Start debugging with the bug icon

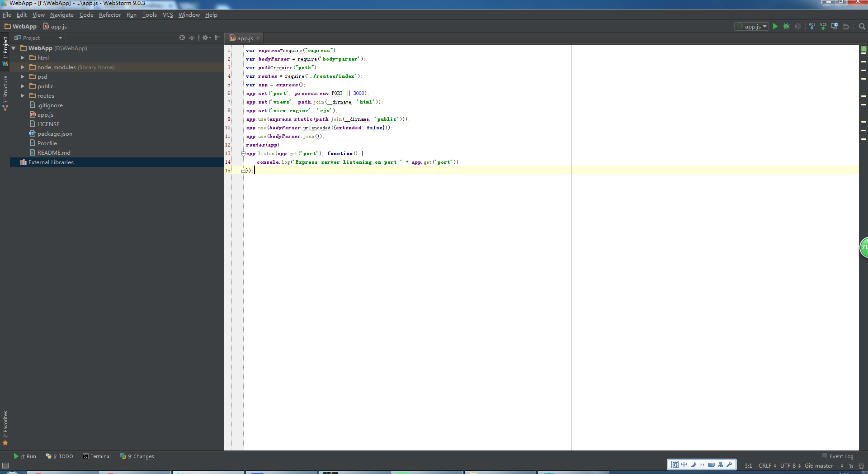[x=786, y=27]
